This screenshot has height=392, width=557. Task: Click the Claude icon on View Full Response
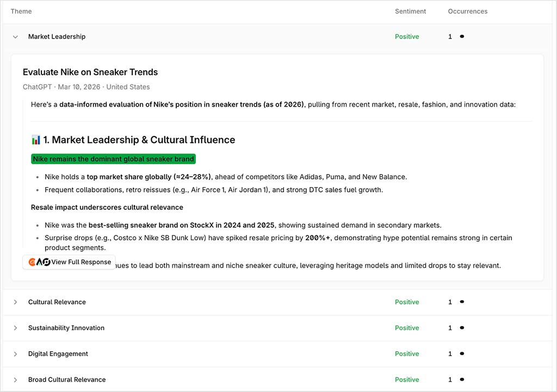point(32,262)
